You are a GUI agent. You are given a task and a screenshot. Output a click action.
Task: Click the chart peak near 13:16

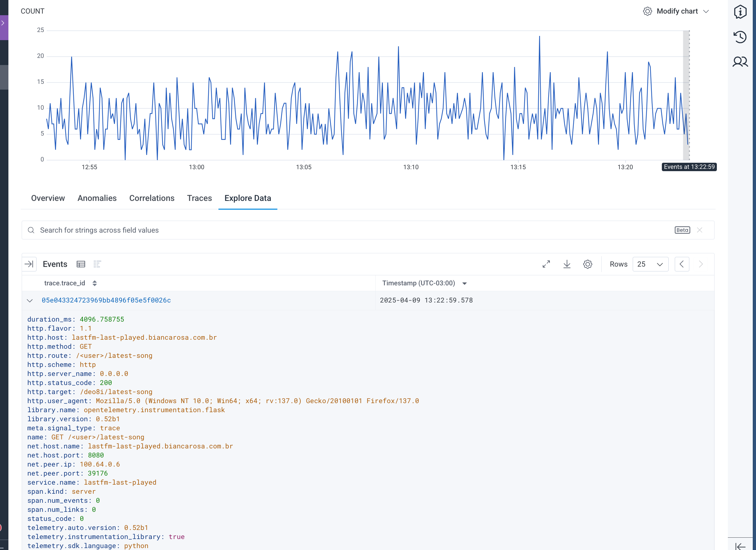pos(539,36)
